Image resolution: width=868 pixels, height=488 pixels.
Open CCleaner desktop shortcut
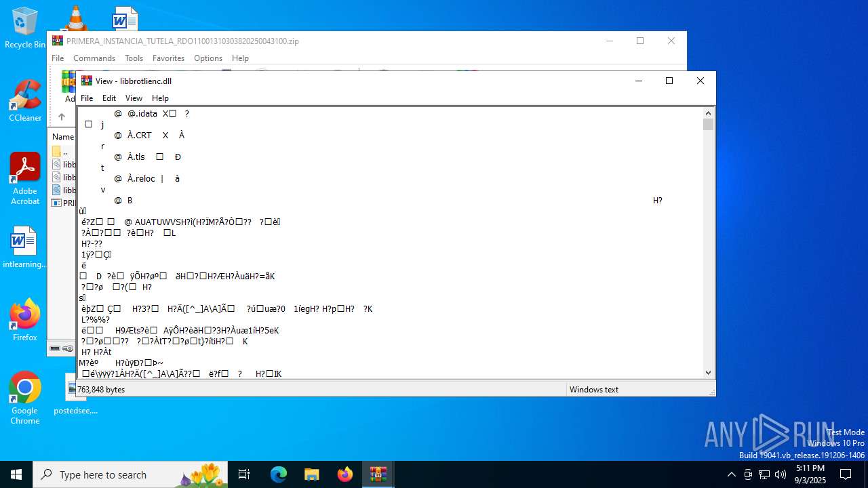pos(25,102)
